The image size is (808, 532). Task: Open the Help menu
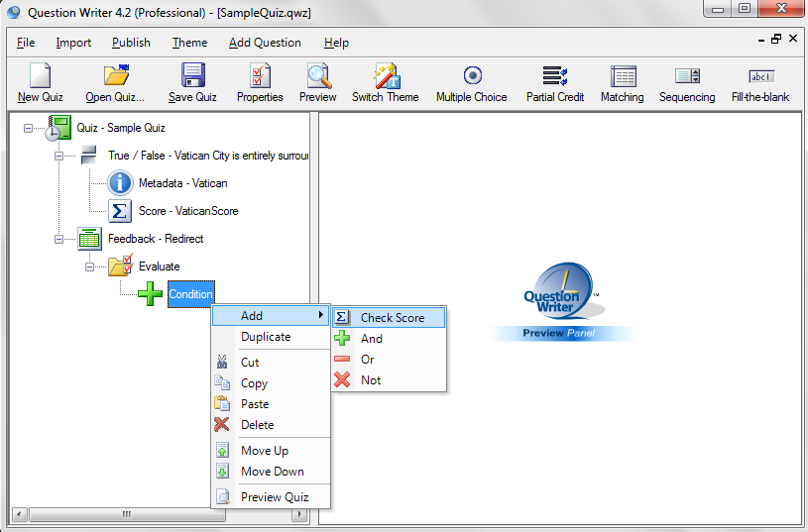[336, 43]
